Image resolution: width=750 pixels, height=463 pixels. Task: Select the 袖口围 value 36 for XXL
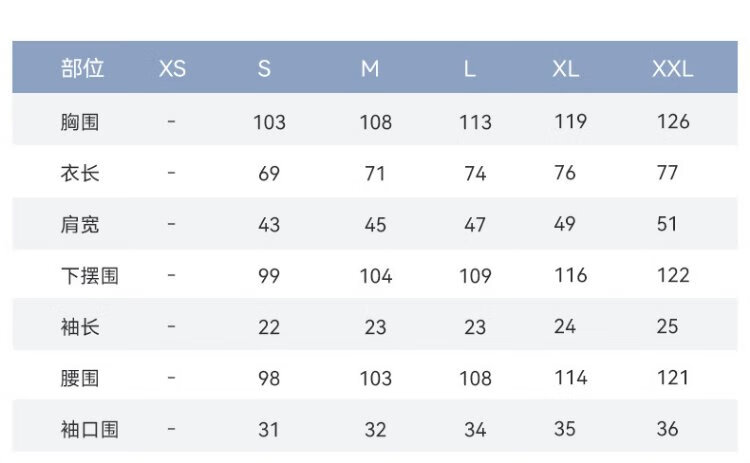tap(667, 430)
